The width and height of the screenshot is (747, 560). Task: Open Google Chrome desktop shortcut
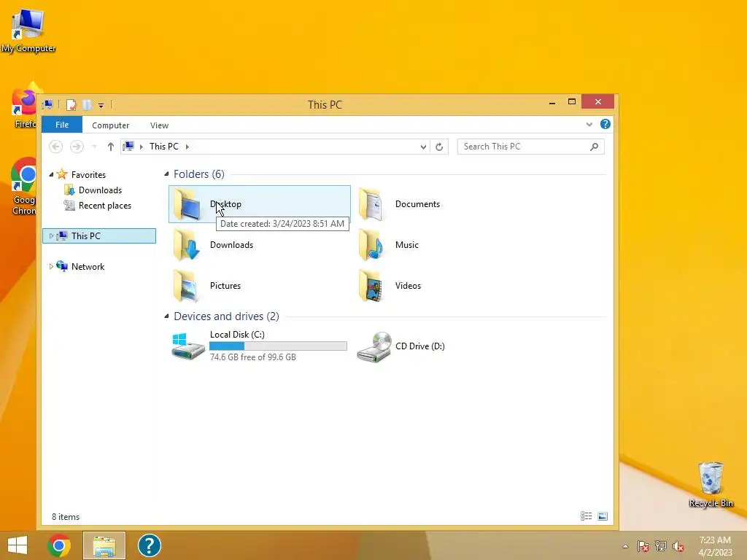pos(24,187)
